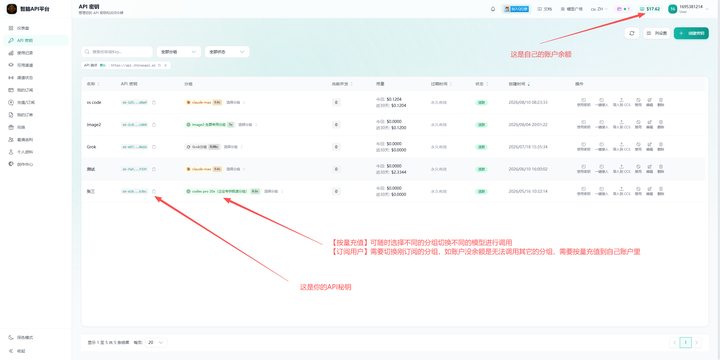Open select-group dropdown in Grok row
The image size is (720, 360).
(233, 147)
